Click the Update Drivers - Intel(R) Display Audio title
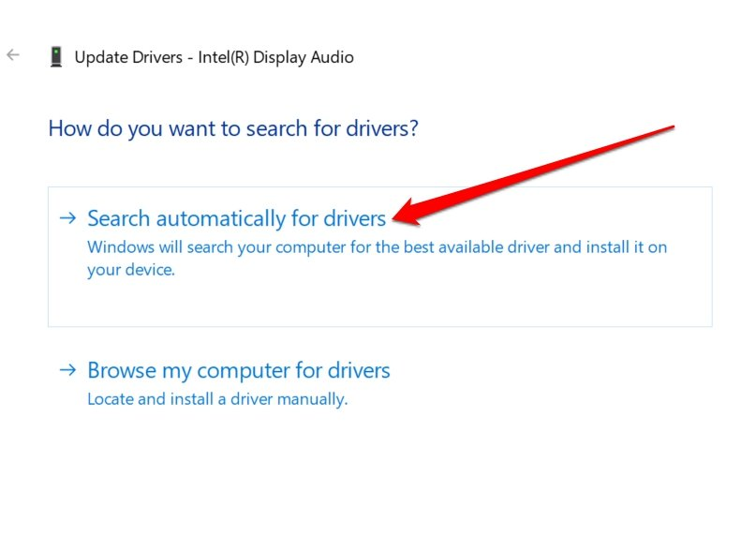The width and height of the screenshot is (756, 536). click(215, 57)
